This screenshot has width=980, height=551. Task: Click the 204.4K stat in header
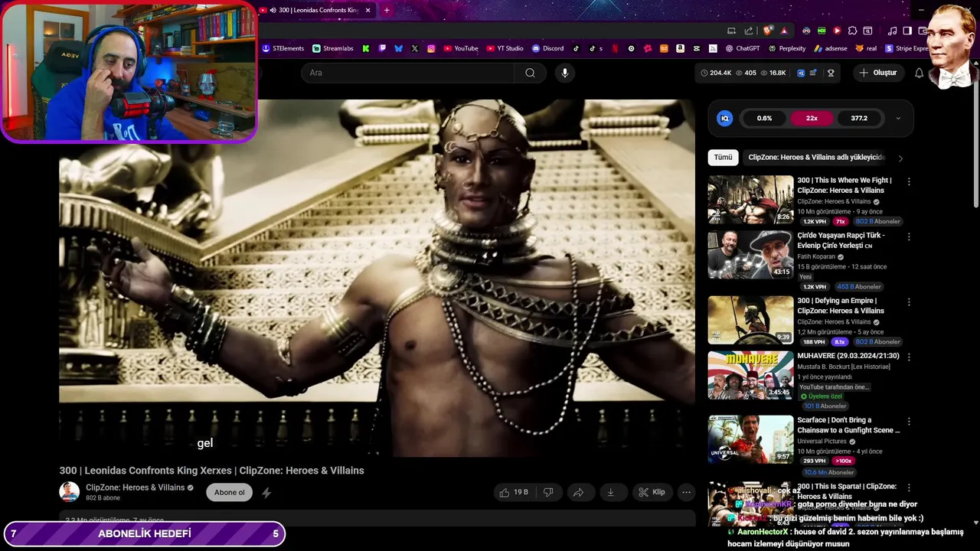pyautogui.click(x=717, y=73)
